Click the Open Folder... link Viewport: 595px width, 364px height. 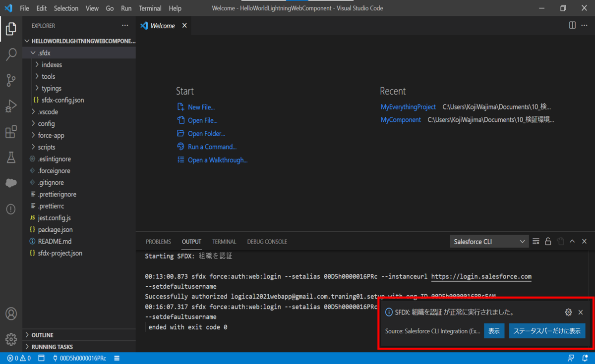(206, 134)
